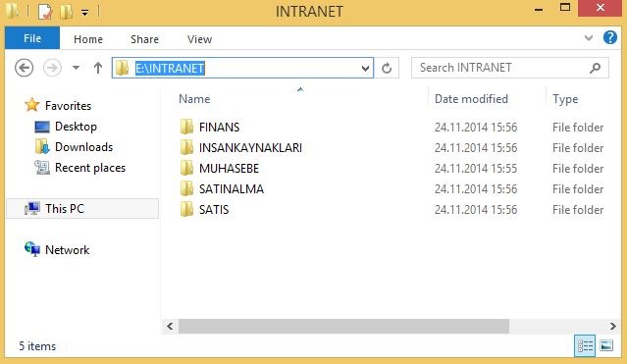Click the New folder quick access icon
Image resolution: width=627 pixels, height=364 pixels.
[x=66, y=11]
